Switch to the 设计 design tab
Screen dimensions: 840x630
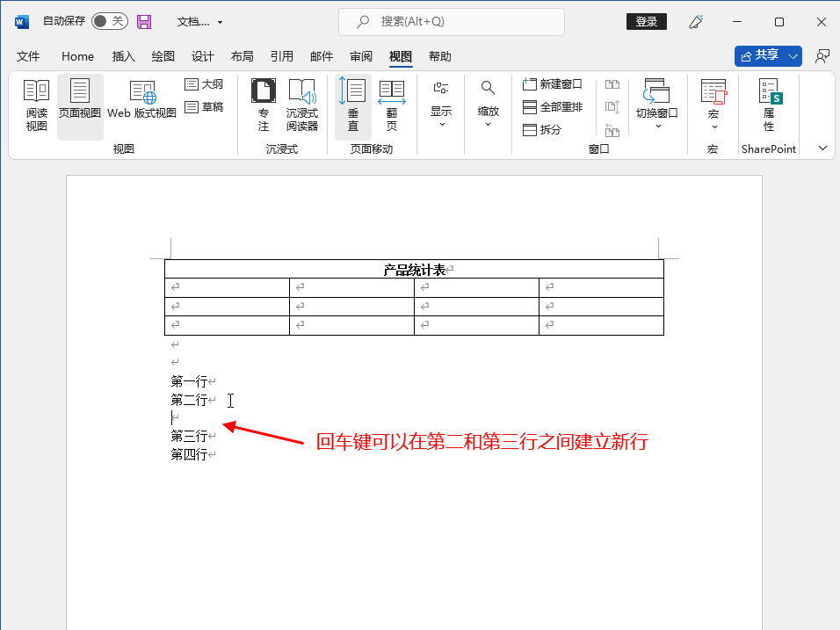202,56
